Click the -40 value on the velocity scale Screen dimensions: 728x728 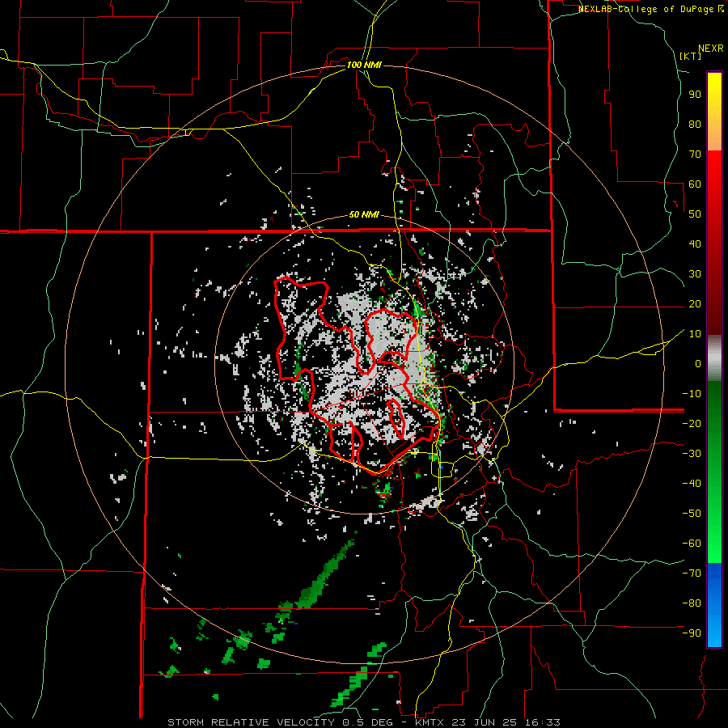[692, 484]
